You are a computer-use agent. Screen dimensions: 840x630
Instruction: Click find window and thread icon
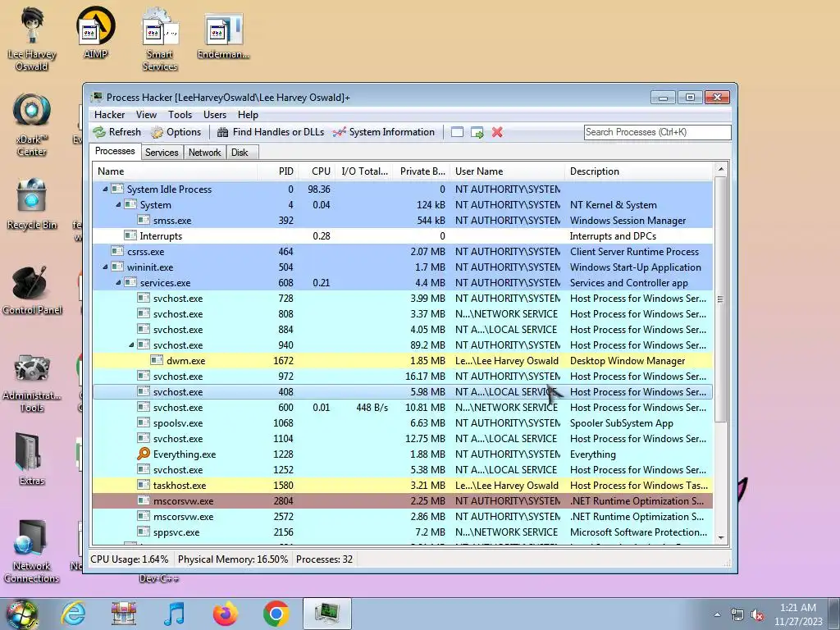click(x=477, y=132)
